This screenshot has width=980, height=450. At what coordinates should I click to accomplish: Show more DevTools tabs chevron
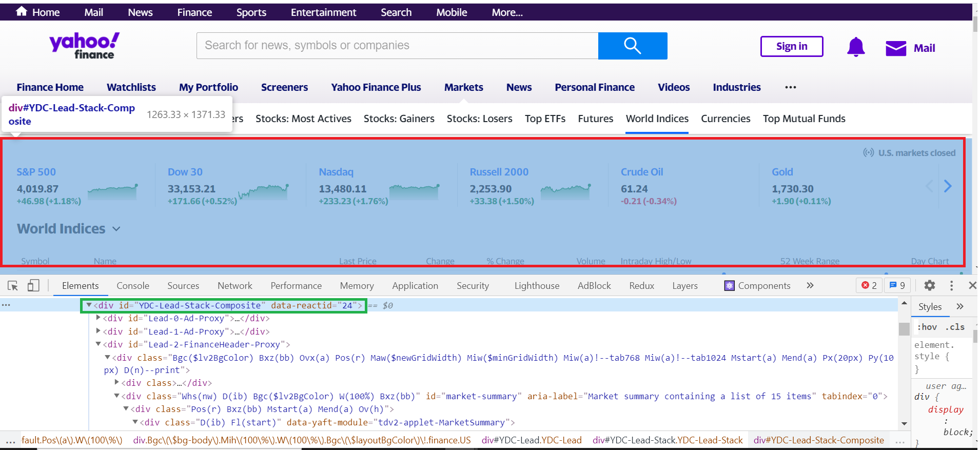coord(810,285)
